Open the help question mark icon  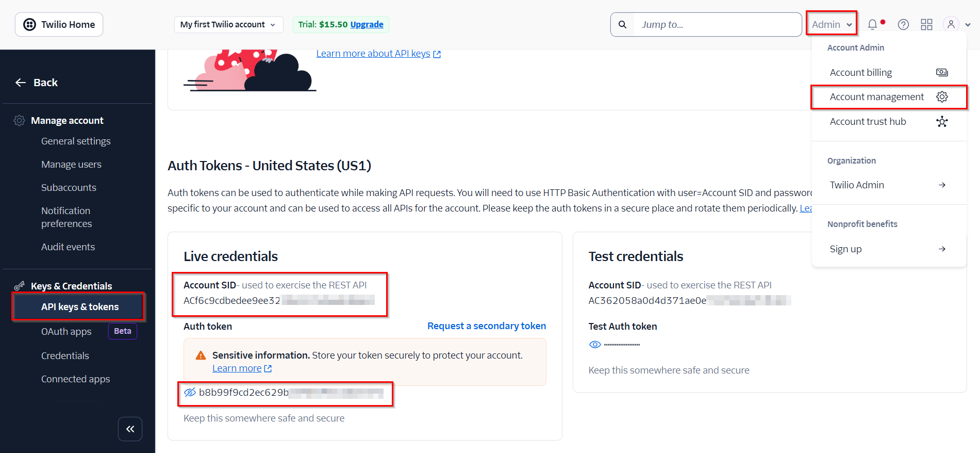click(x=903, y=24)
